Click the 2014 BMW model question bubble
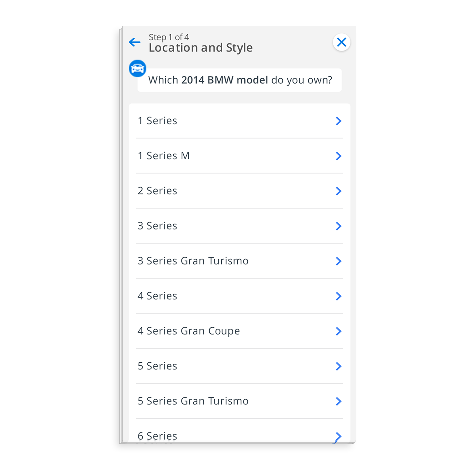Image resolution: width=476 pixels, height=470 pixels. (240, 80)
